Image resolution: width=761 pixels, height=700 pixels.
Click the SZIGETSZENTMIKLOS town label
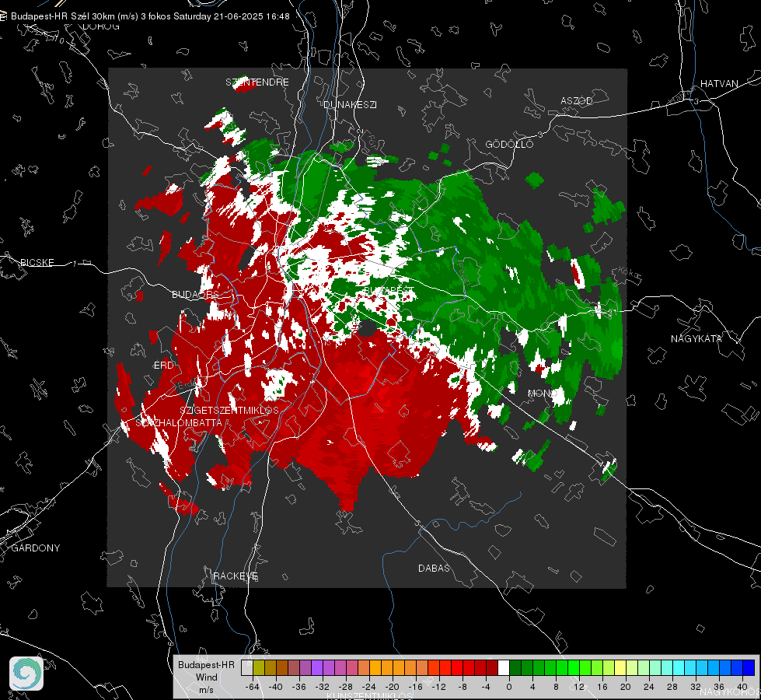tap(229, 410)
